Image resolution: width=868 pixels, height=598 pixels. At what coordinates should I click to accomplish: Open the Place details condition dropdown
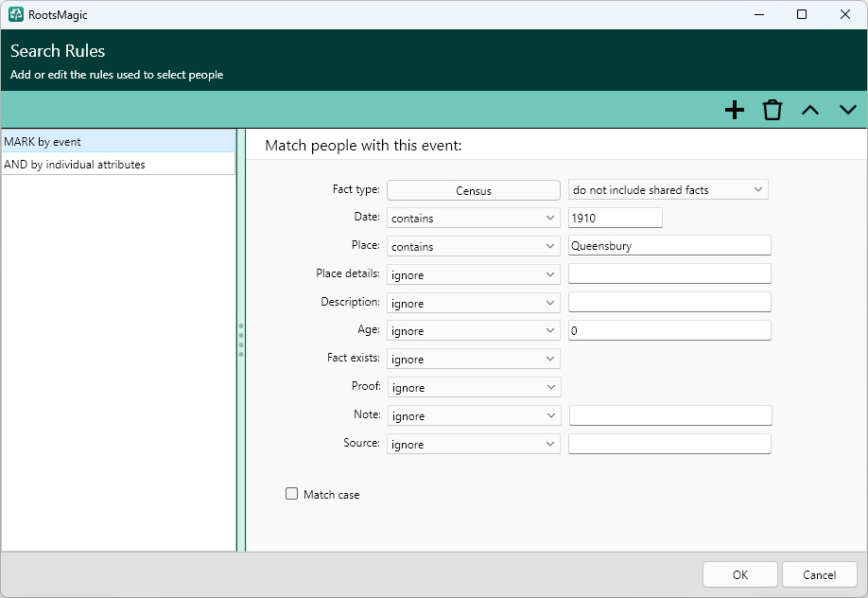474,274
